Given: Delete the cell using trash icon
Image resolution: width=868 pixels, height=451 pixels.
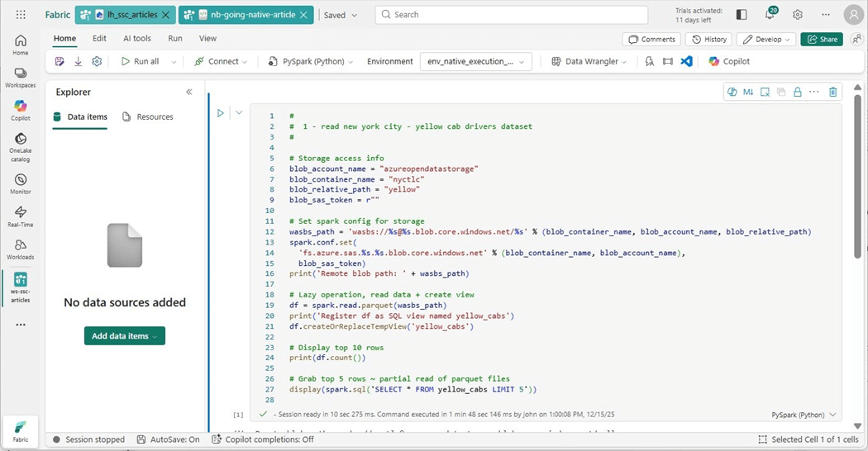Looking at the screenshot, I should pyautogui.click(x=832, y=92).
